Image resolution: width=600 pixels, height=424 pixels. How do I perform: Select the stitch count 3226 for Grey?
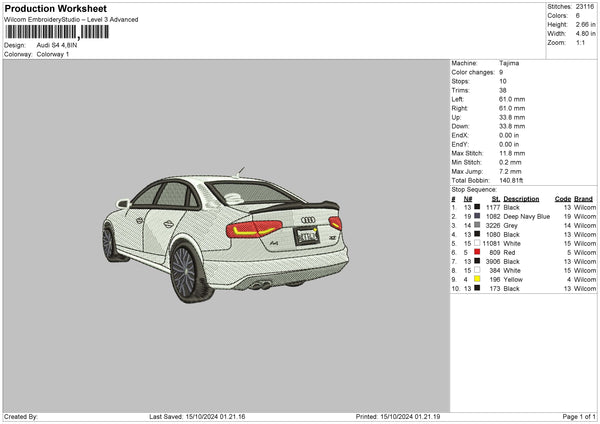(493, 226)
